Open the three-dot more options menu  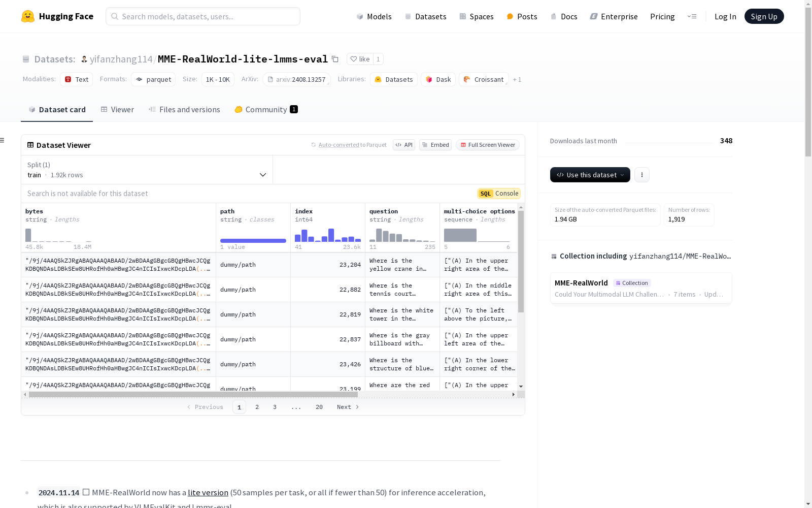click(642, 175)
